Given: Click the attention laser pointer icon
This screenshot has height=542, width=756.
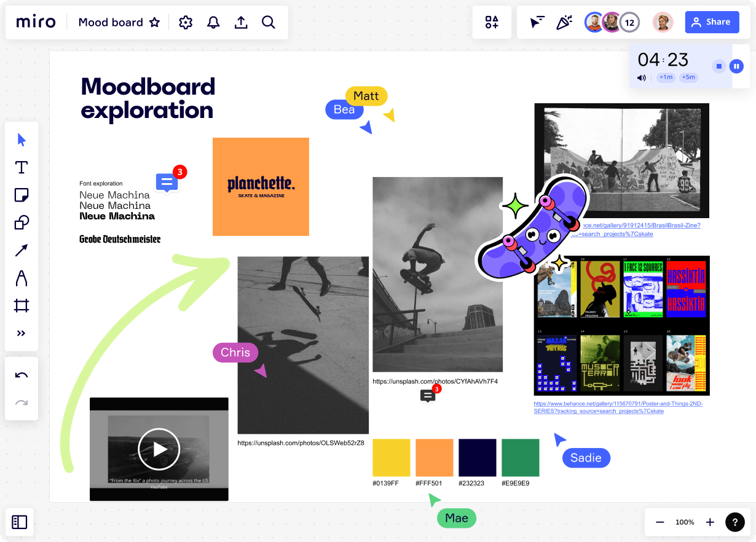Looking at the screenshot, I should click(536, 22).
